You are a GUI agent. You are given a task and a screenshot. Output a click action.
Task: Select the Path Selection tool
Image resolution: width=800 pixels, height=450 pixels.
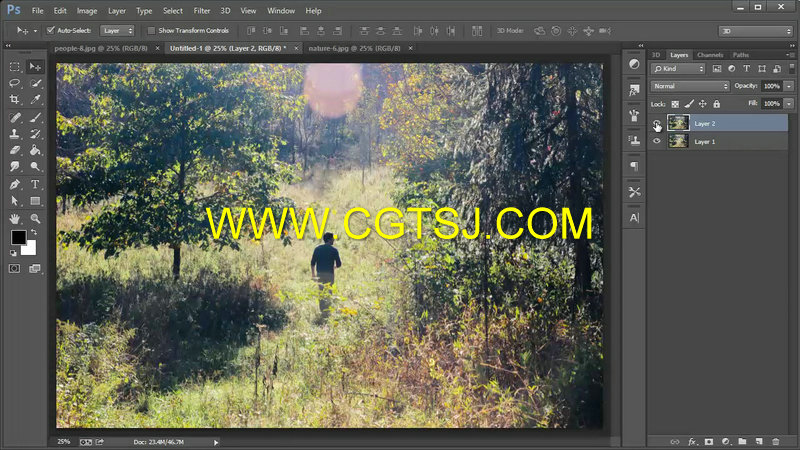(14, 201)
